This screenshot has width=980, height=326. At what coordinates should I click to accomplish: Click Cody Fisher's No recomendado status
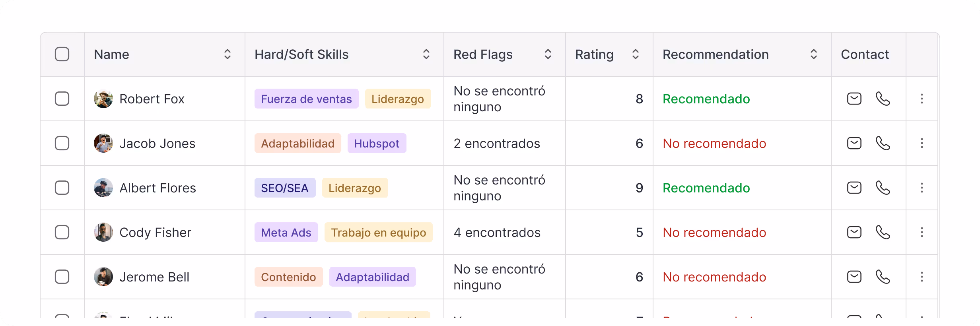(714, 233)
